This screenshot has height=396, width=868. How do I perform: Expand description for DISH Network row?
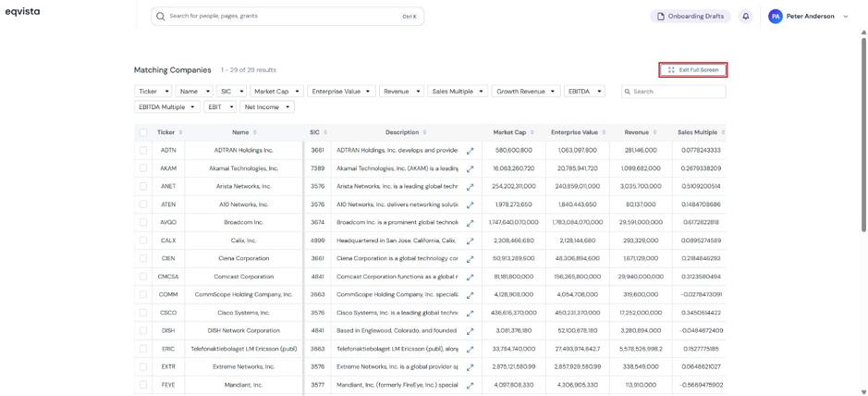[x=470, y=331]
